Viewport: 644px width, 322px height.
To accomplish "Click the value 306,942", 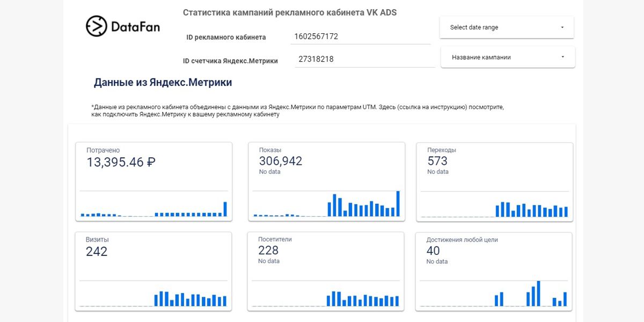I will point(281,161).
